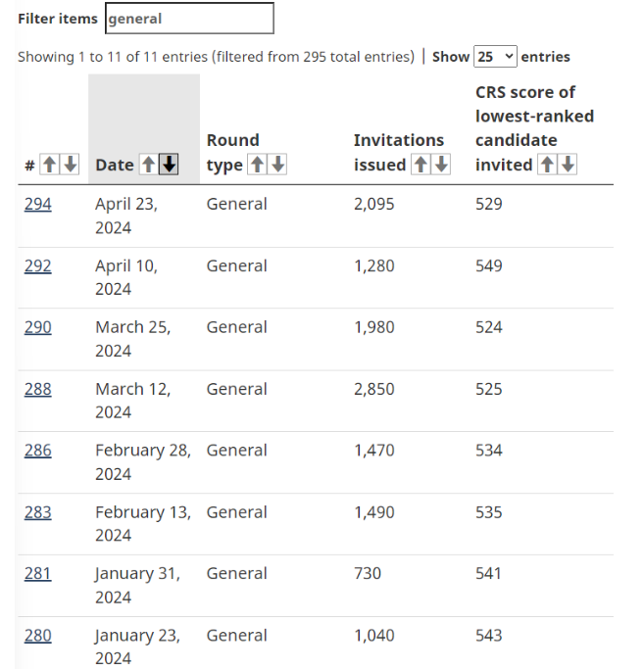The height and width of the screenshot is (671, 644).
Task: Sort Invitations issued ascending arrow
Action: (421, 166)
